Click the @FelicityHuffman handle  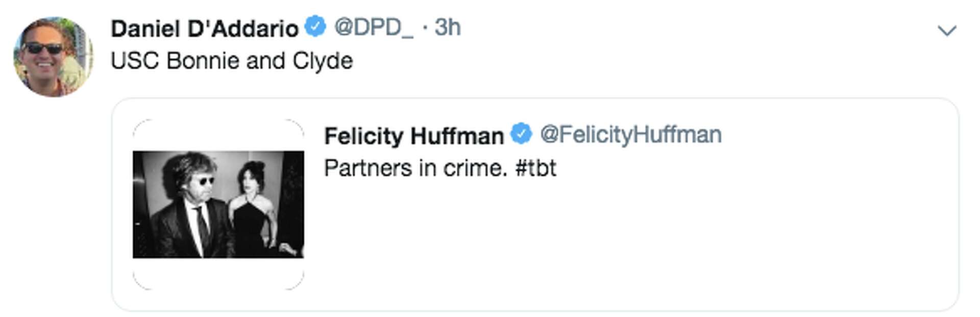coord(630,135)
